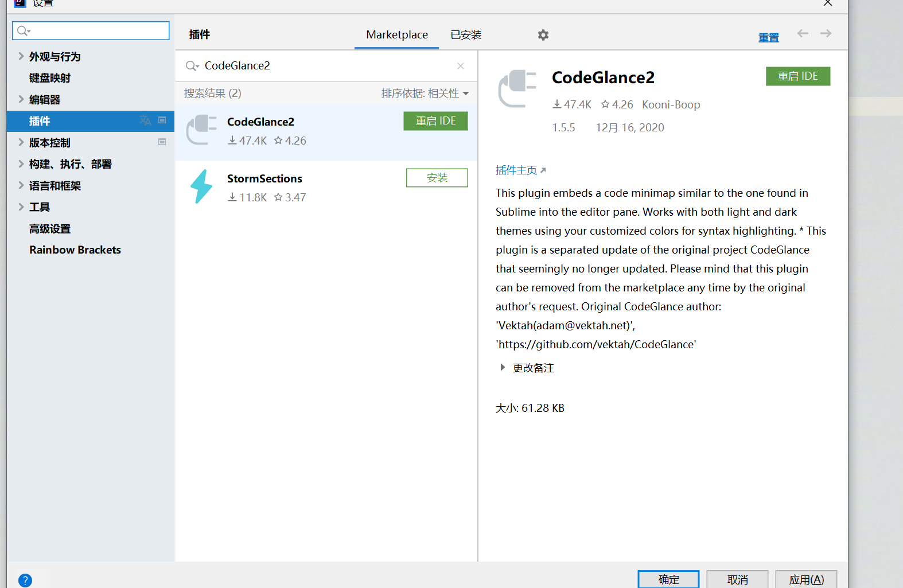This screenshot has height=588, width=903.
Task: Navigate back with the left arrow
Action: (x=803, y=33)
